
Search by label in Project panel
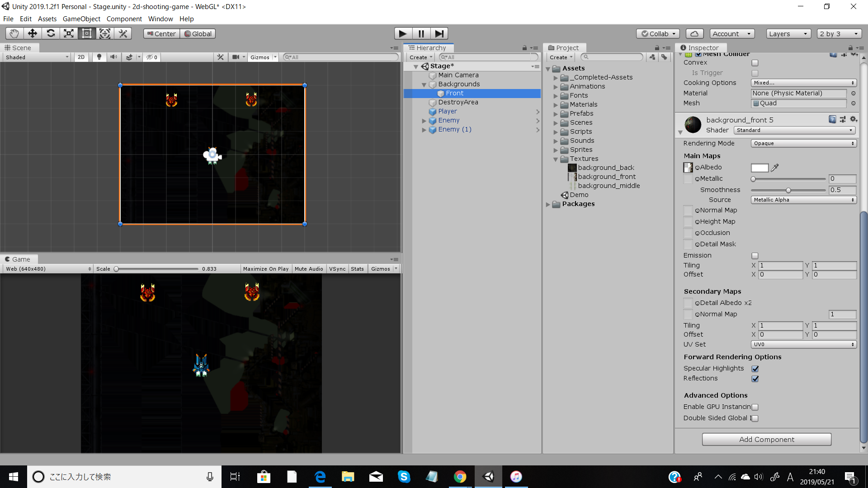(664, 57)
